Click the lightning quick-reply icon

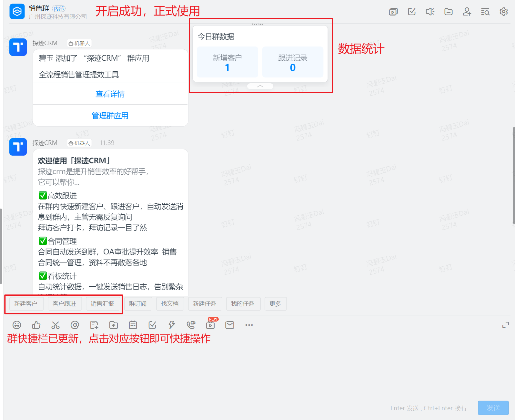coord(172,325)
